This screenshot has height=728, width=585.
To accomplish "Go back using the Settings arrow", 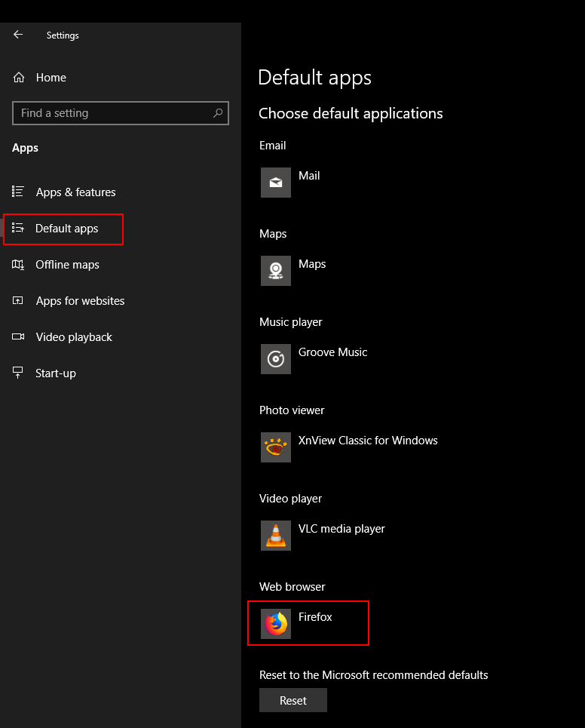I will (18, 35).
